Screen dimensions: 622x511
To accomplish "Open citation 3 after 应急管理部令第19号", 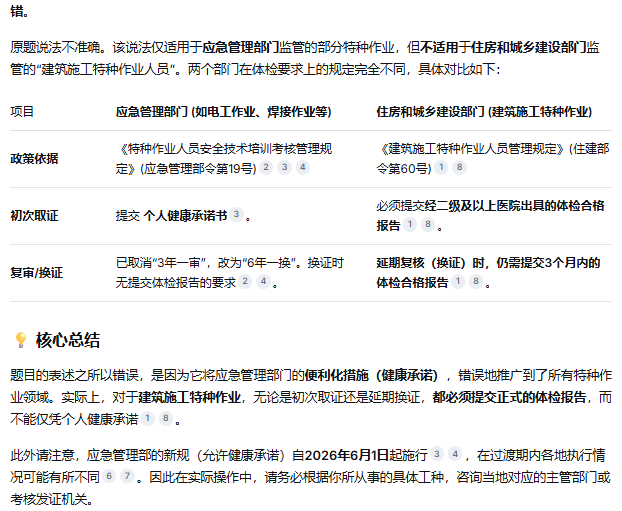I will 284,167.
